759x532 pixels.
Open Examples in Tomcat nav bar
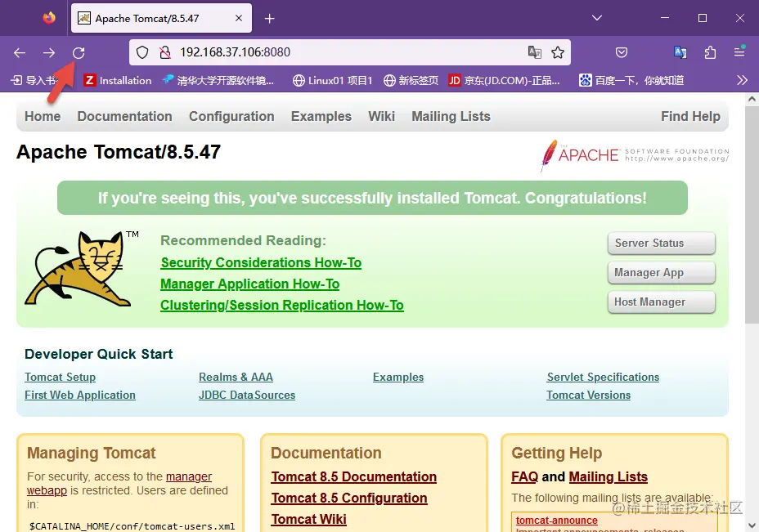[321, 117]
